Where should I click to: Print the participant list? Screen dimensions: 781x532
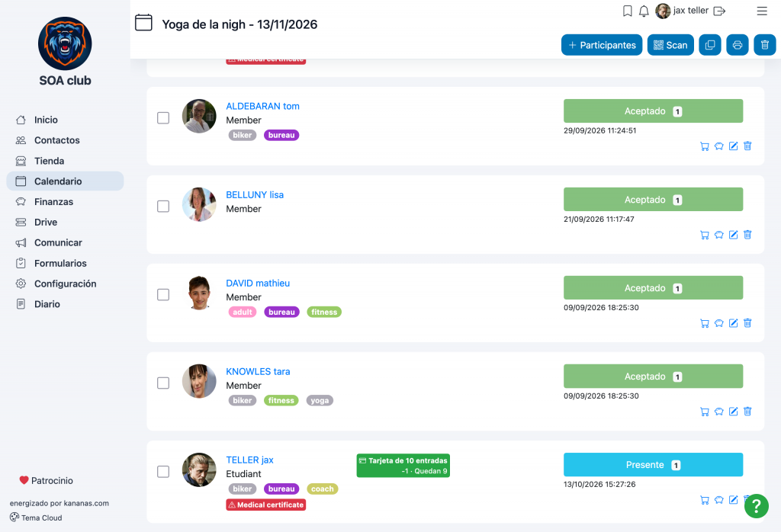738,45
